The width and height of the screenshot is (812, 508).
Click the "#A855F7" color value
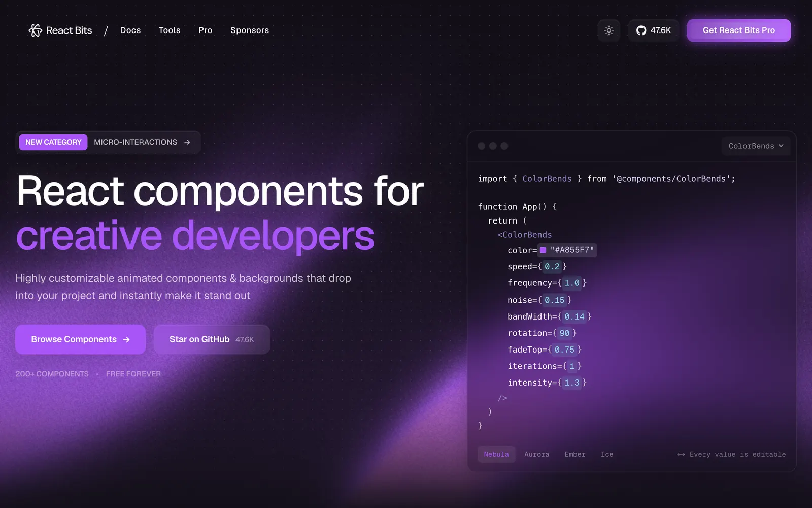click(572, 250)
